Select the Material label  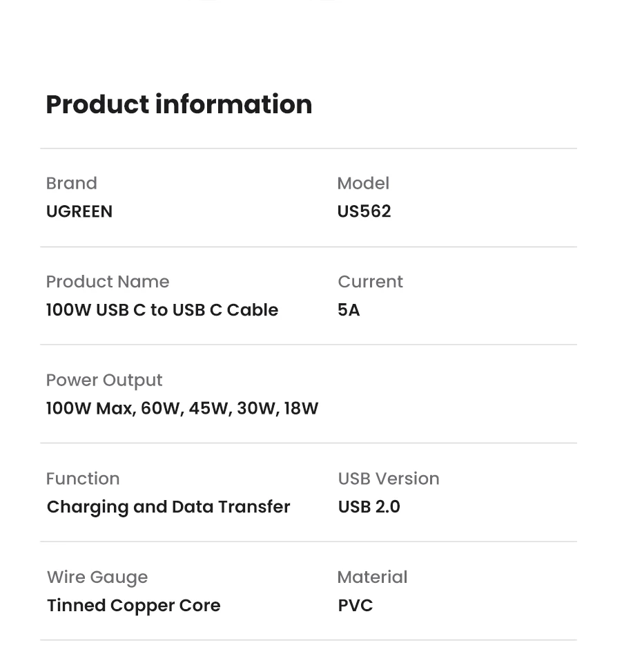coord(372,577)
